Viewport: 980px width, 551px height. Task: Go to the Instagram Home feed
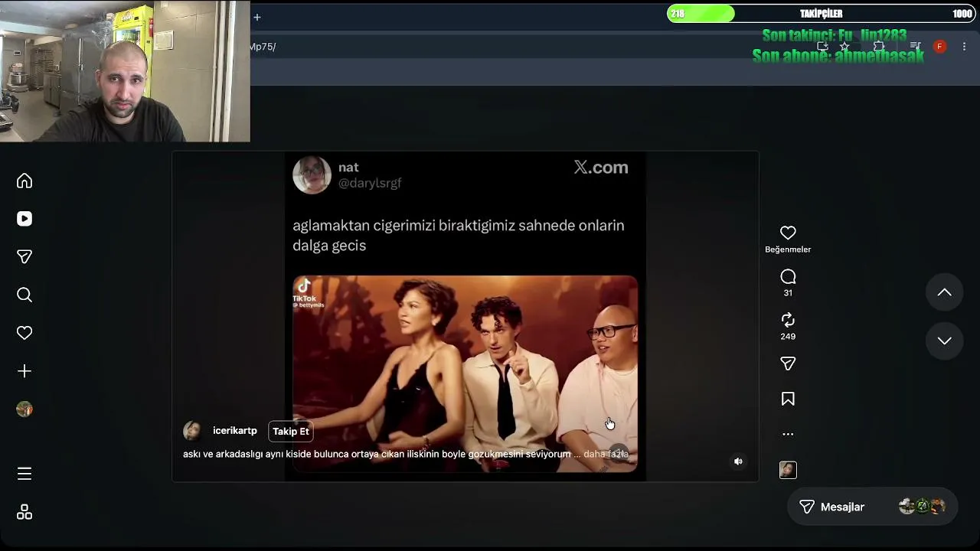24,181
